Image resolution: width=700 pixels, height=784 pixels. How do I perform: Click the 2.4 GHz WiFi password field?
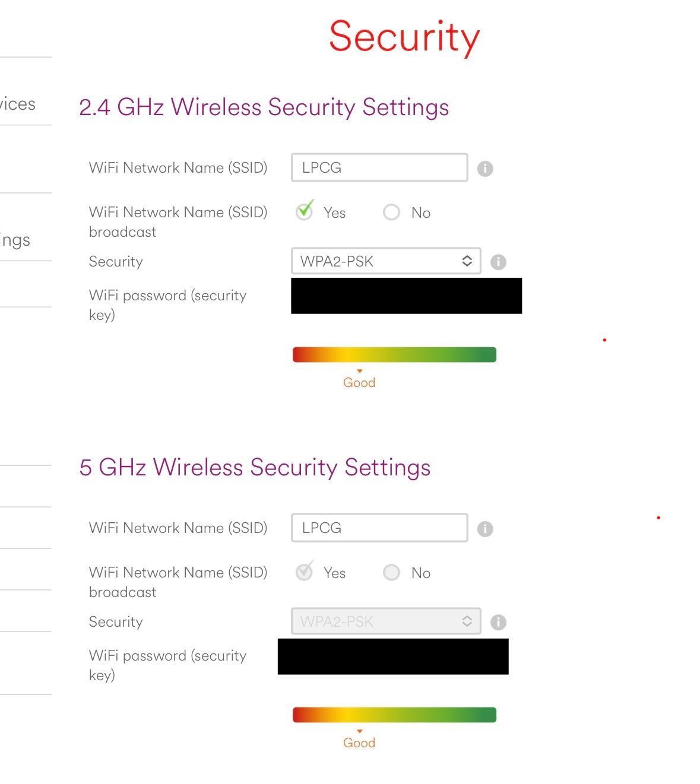click(x=406, y=296)
